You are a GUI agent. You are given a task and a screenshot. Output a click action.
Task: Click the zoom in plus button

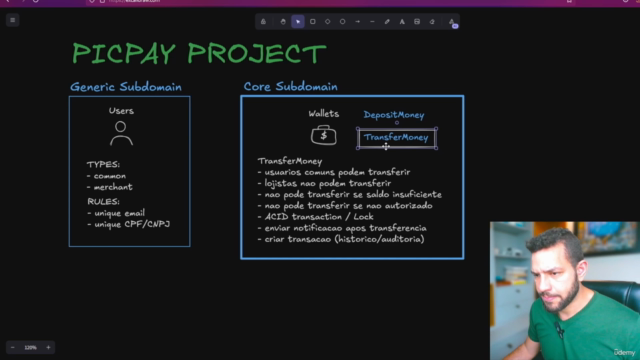coord(48,347)
